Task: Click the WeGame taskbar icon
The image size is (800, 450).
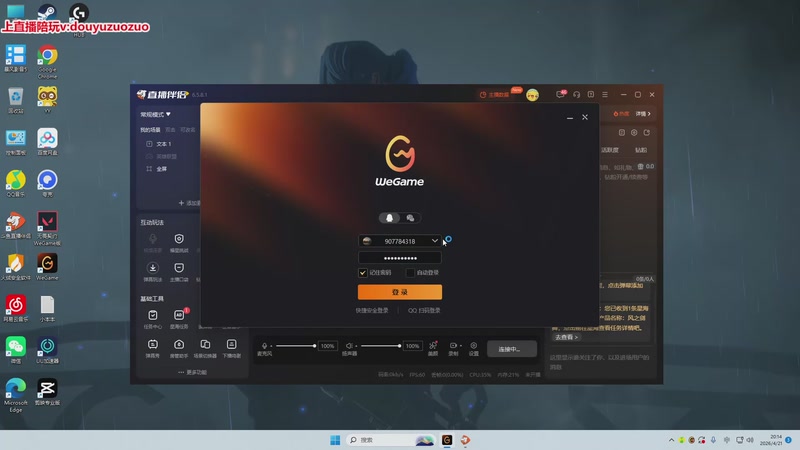Action: [x=447, y=440]
